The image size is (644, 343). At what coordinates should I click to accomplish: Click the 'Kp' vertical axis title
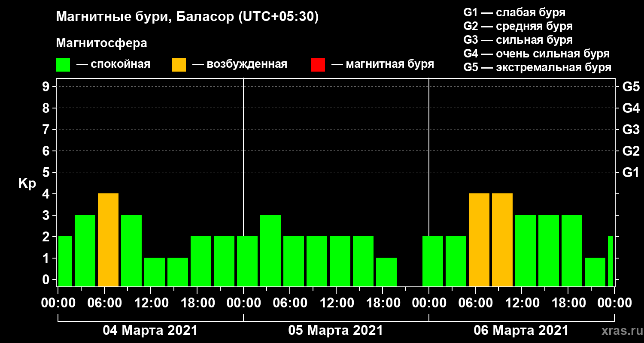pyautogui.click(x=27, y=184)
